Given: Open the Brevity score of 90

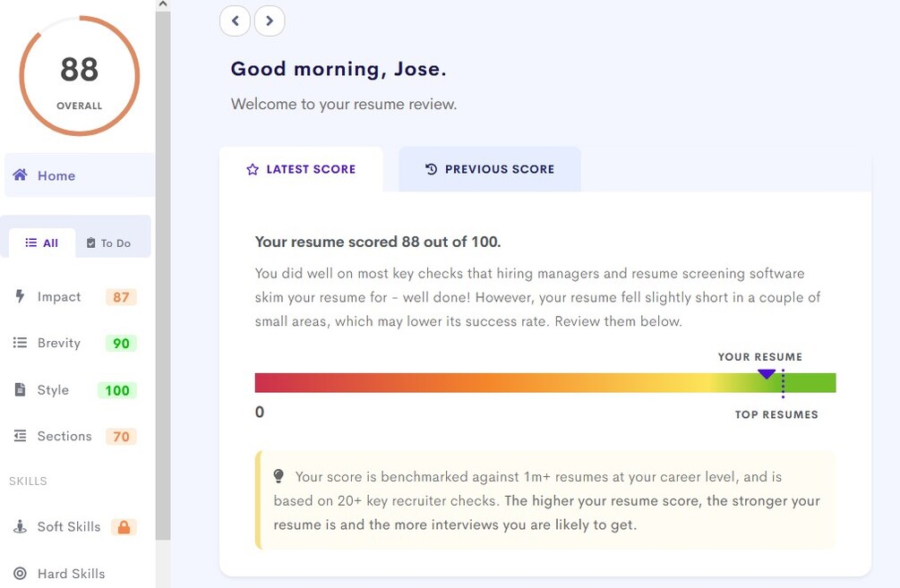Looking at the screenshot, I should pos(121,343).
